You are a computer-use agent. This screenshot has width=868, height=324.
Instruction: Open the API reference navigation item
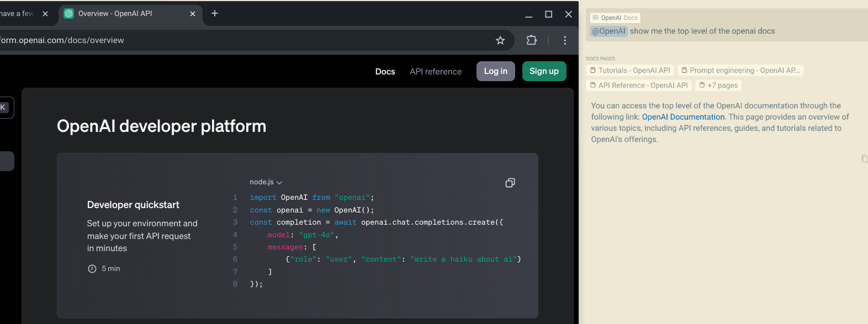435,72
